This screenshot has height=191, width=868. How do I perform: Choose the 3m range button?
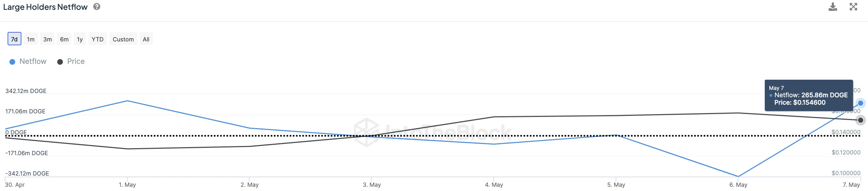click(47, 39)
